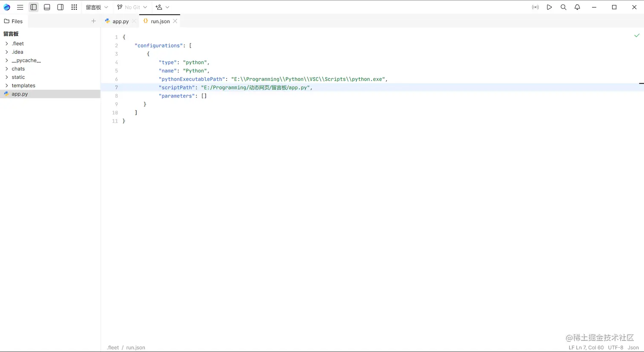Click the UTF-8 encoding indicator

615,348
